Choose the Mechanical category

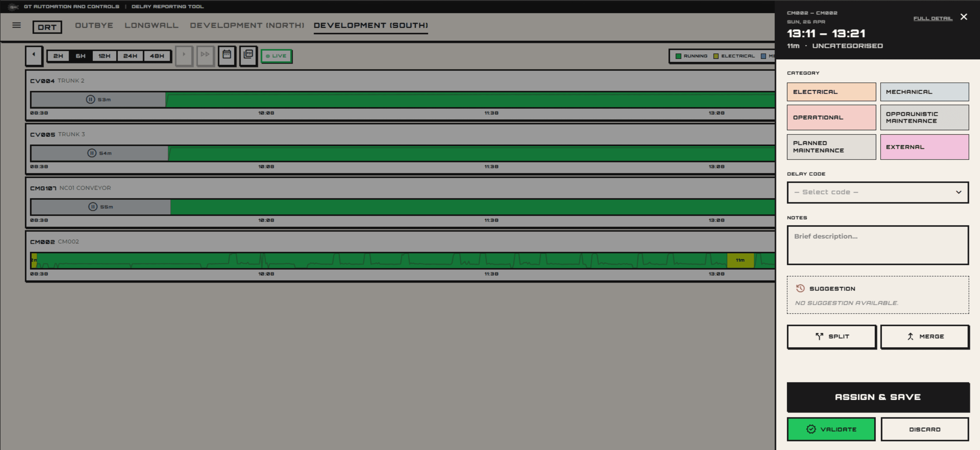[x=924, y=92]
